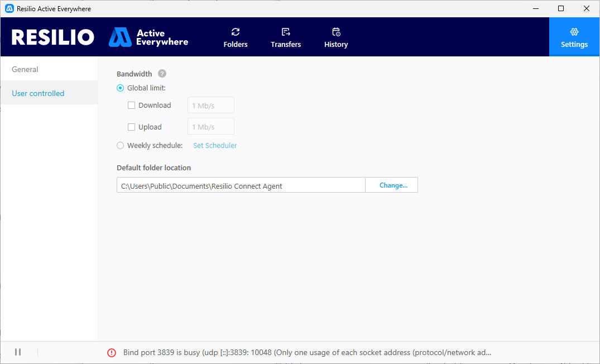Click the Set Scheduler link
Image resolution: width=600 pixels, height=364 pixels.
[215, 146]
